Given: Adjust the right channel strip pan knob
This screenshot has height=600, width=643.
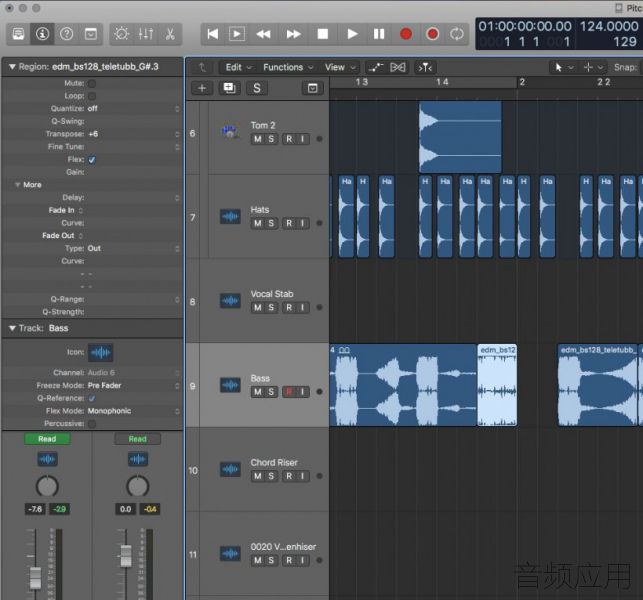Looking at the screenshot, I should click(x=137, y=486).
